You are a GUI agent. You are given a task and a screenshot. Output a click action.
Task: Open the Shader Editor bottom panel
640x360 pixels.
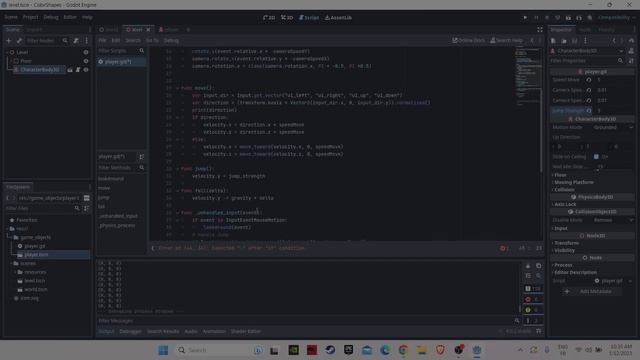point(246,331)
